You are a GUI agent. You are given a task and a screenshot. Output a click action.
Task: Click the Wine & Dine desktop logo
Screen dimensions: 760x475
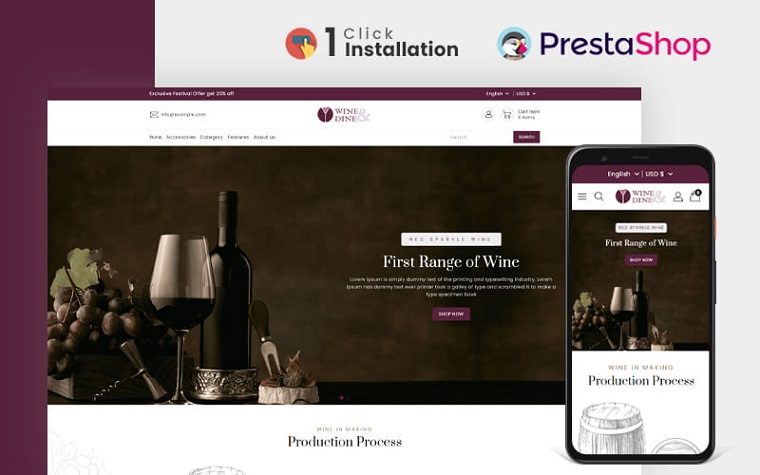pos(344,115)
